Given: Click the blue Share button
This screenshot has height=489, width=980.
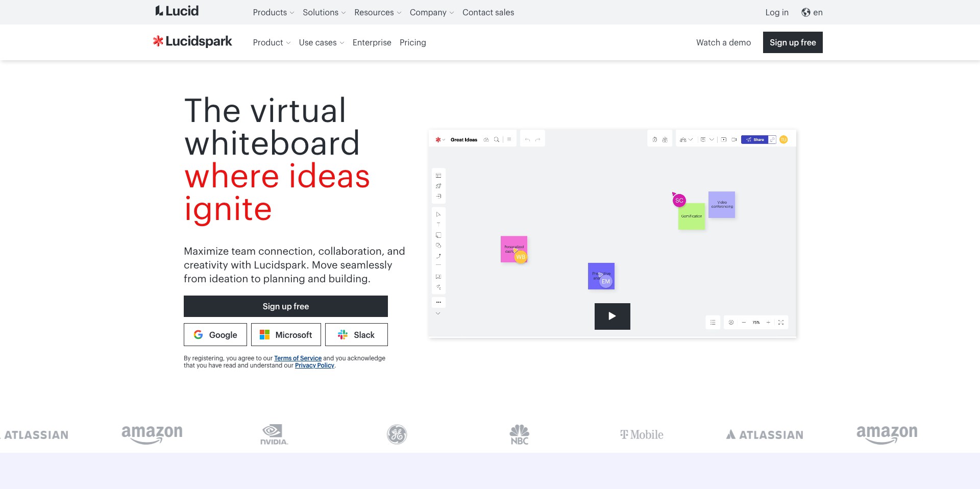Looking at the screenshot, I should point(755,139).
